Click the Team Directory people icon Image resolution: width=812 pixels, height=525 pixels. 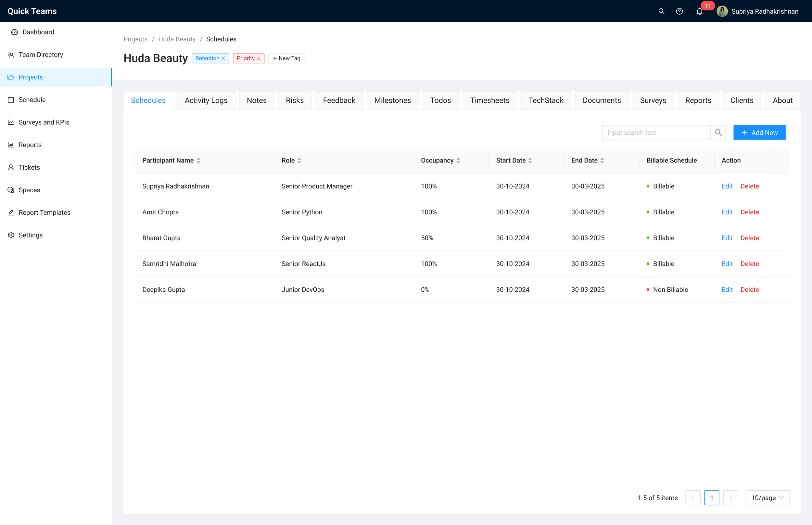[11, 55]
